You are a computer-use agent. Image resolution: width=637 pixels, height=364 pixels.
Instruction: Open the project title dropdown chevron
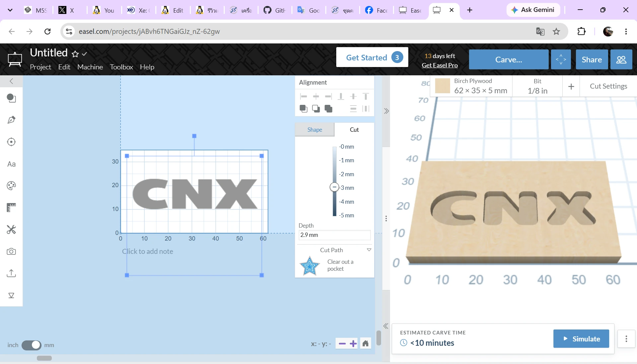[x=84, y=54]
